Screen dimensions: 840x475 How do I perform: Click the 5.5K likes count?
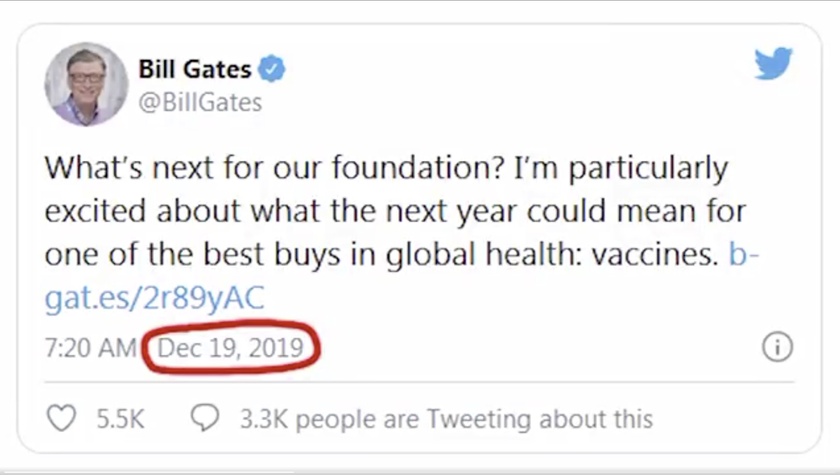120,418
